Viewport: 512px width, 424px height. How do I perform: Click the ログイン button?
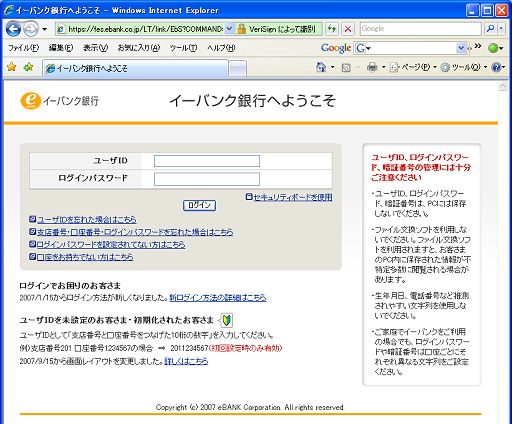click(x=199, y=205)
